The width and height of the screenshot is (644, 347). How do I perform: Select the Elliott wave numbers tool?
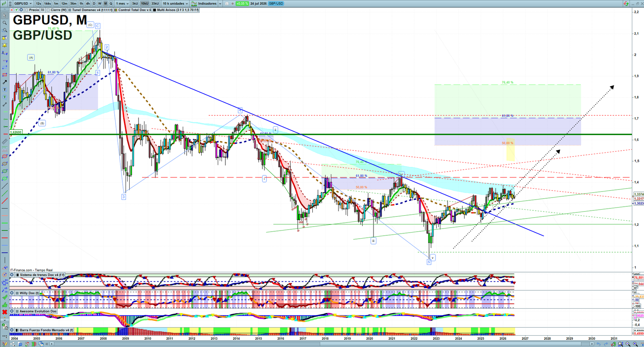[4, 282]
